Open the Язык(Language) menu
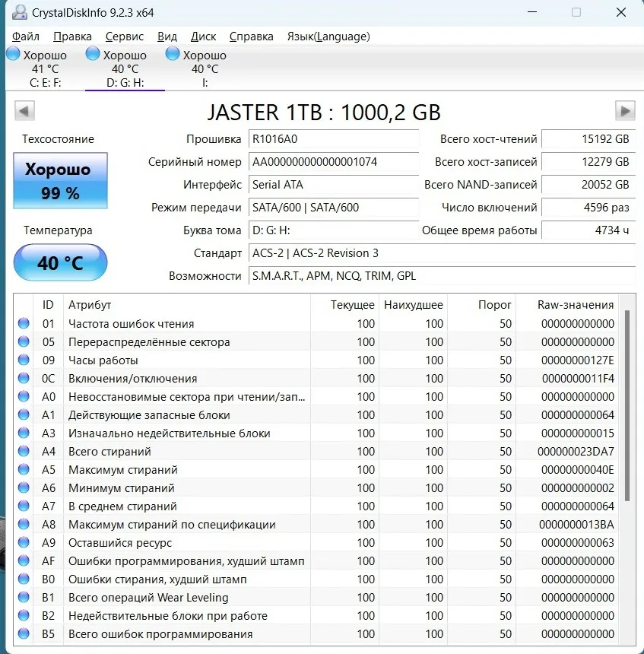The height and width of the screenshot is (654, 644). click(328, 37)
